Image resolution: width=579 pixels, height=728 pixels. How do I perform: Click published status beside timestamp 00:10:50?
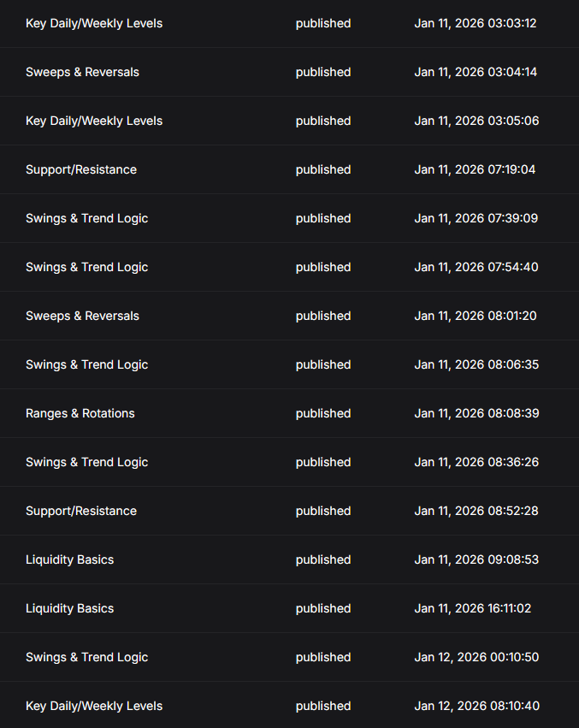[323, 657]
